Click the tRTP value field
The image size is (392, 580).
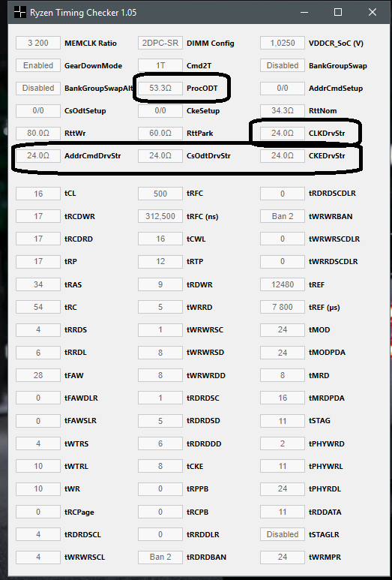click(x=160, y=262)
